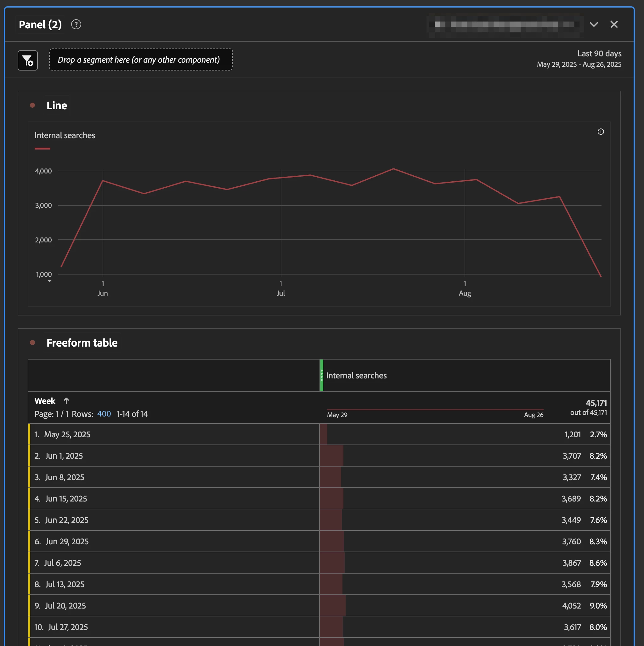Image resolution: width=644 pixels, height=646 pixels.
Task: Collapse the panel using the chevron
Action: pyautogui.click(x=594, y=25)
